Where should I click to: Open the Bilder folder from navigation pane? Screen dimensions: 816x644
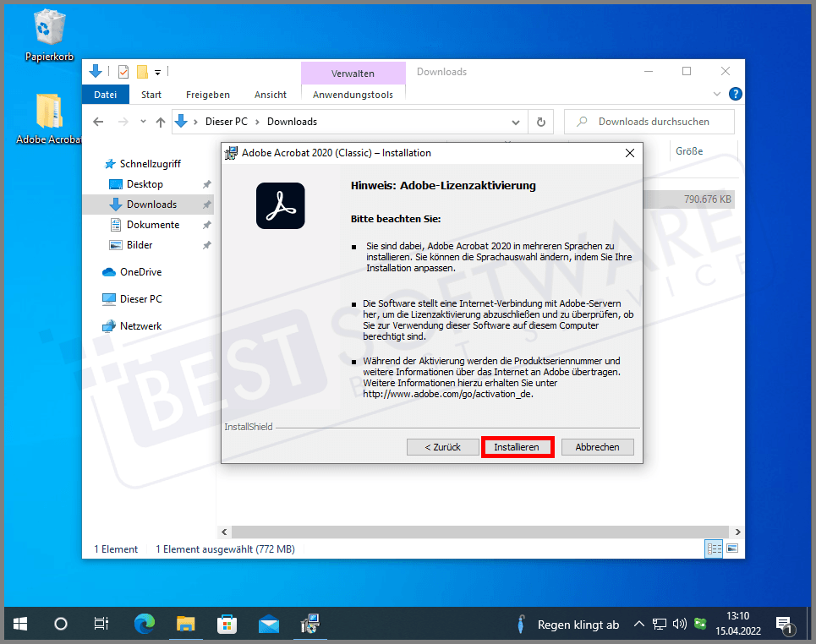pos(144,244)
